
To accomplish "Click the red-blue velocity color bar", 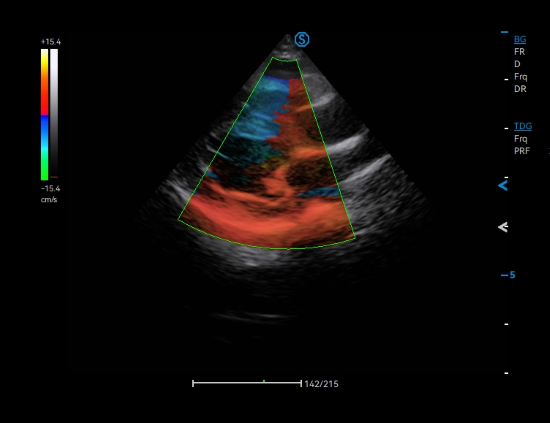I will click(x=45, y=114).
